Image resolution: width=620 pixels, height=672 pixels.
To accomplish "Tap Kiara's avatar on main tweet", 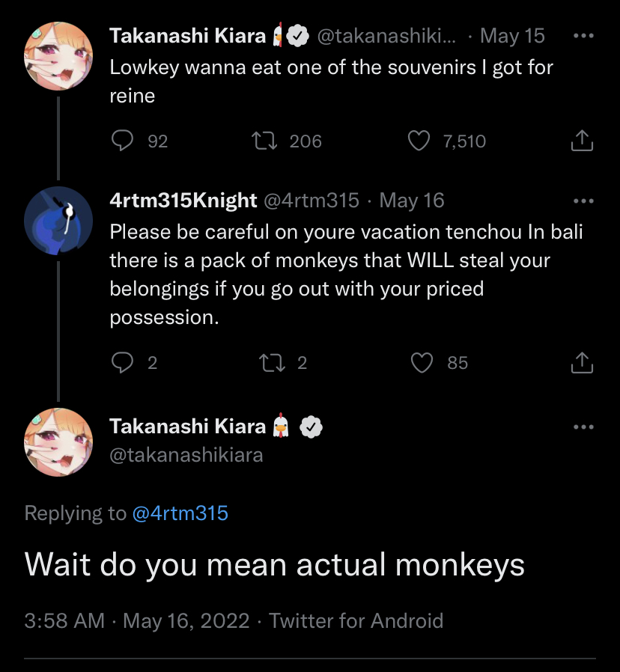I will [x=58, y=442].
